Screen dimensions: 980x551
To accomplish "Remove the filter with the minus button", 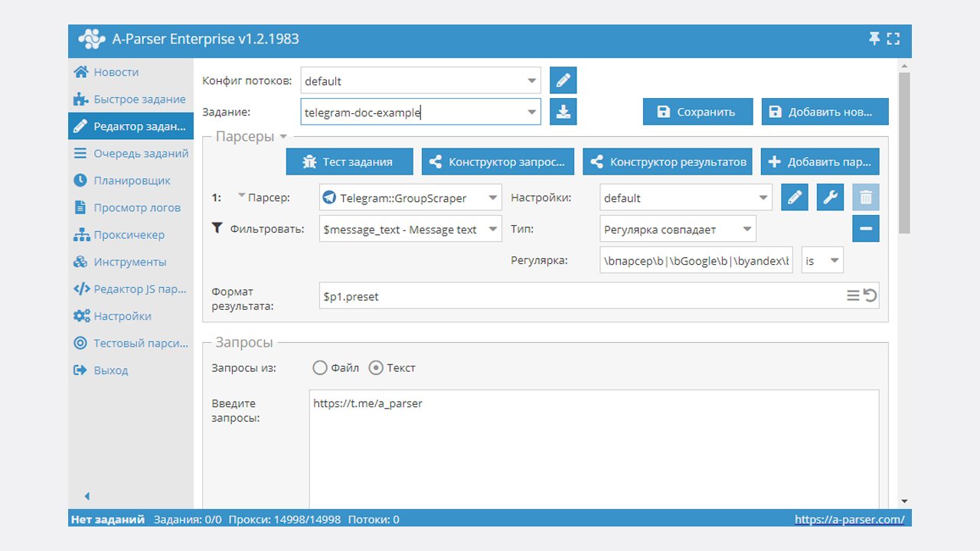I will tap(866, 229).
